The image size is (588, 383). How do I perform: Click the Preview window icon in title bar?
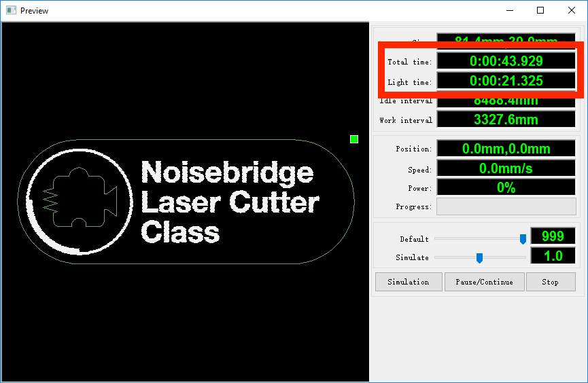point(11,10)
